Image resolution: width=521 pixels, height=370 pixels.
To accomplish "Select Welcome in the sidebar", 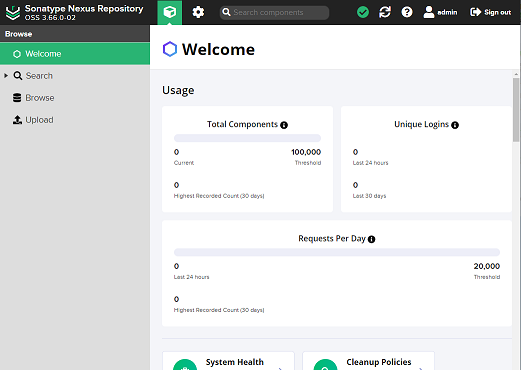I will point(75,54).
